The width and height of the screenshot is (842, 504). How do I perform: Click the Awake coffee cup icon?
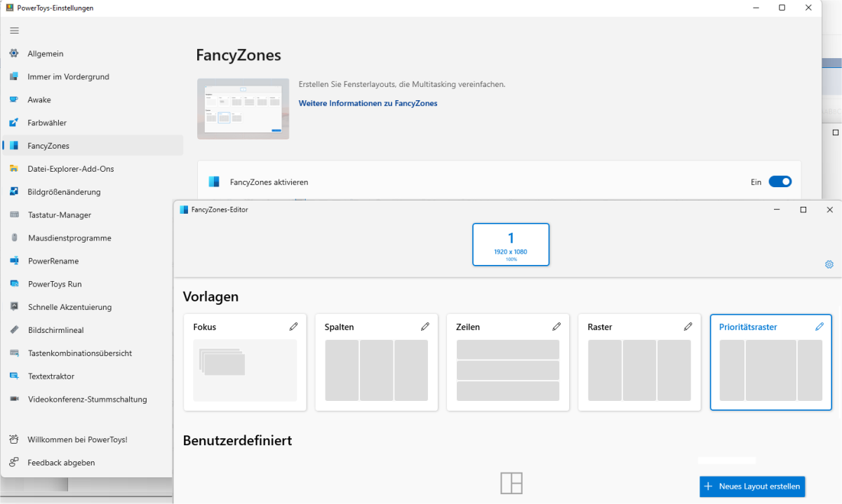pyautogui.click(x=14, y=100)
